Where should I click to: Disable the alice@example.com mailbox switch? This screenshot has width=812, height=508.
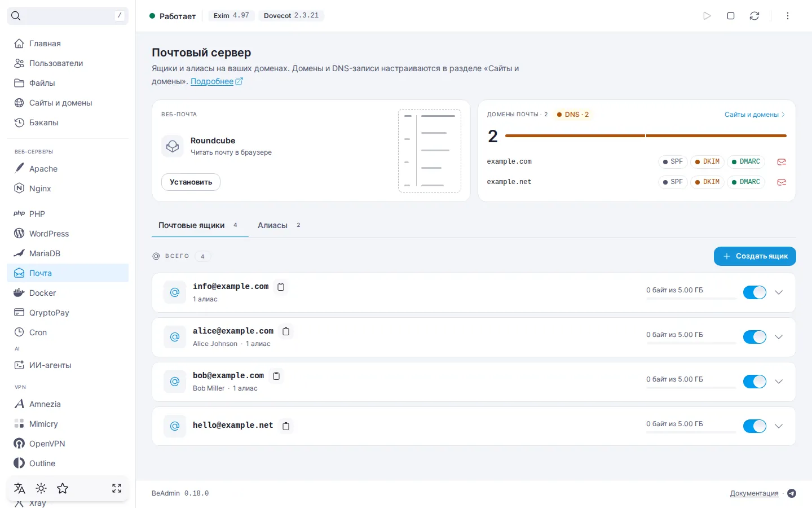pos(754,337)
